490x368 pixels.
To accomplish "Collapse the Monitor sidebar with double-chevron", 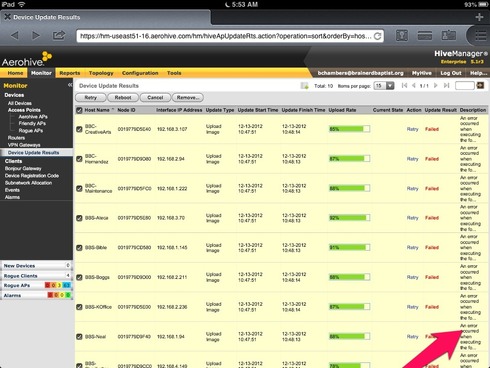I will click(70, 85).
